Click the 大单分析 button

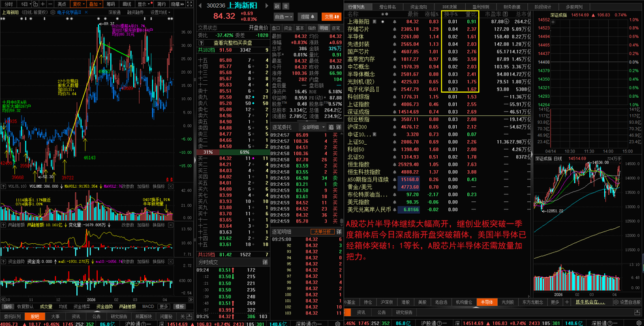coord(323,231)
